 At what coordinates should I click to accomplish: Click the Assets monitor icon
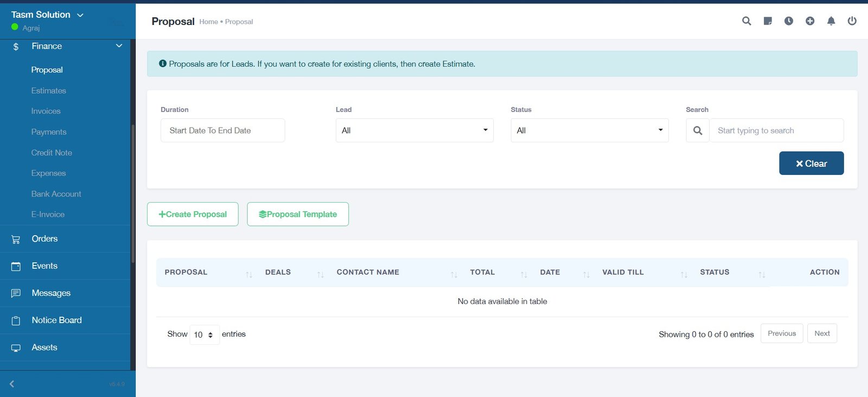pyautogui.click(x=16, y=348)
